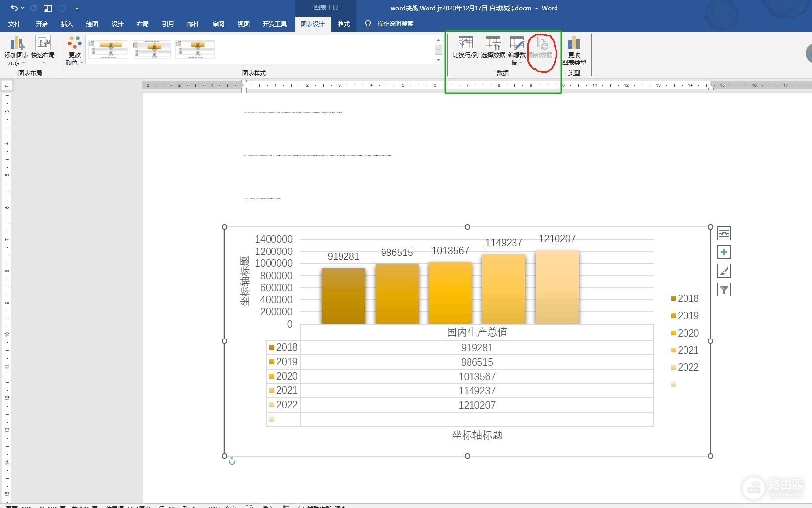Image resolution: width=812 pixels, height=508 pixels.
Task: Select the 2018 legend color entry
Action: (684, 298)
